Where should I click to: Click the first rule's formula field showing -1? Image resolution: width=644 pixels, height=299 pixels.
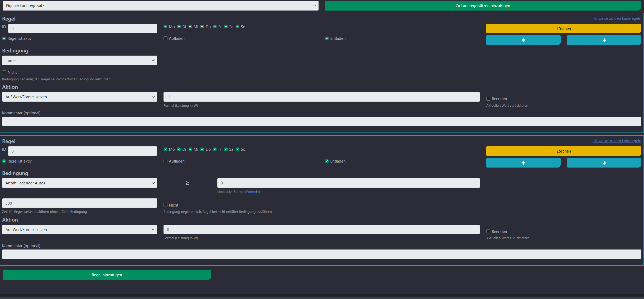click(321, 97)
